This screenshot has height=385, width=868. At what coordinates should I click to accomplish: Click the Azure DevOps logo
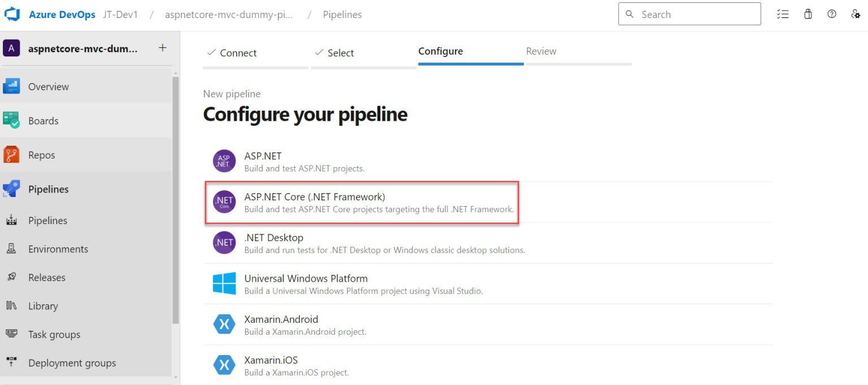click(x=12, y=14)
